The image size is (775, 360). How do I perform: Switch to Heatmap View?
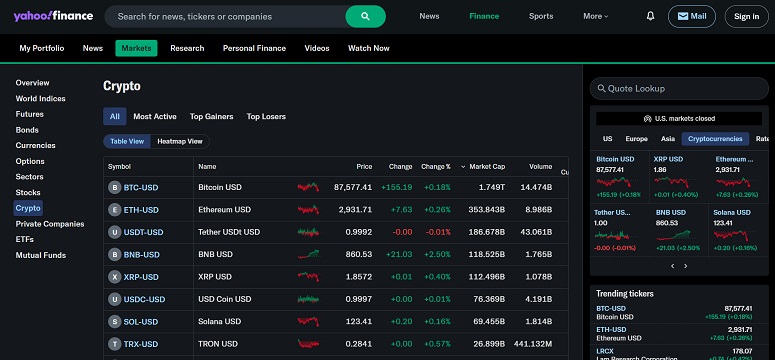(180, 141)
